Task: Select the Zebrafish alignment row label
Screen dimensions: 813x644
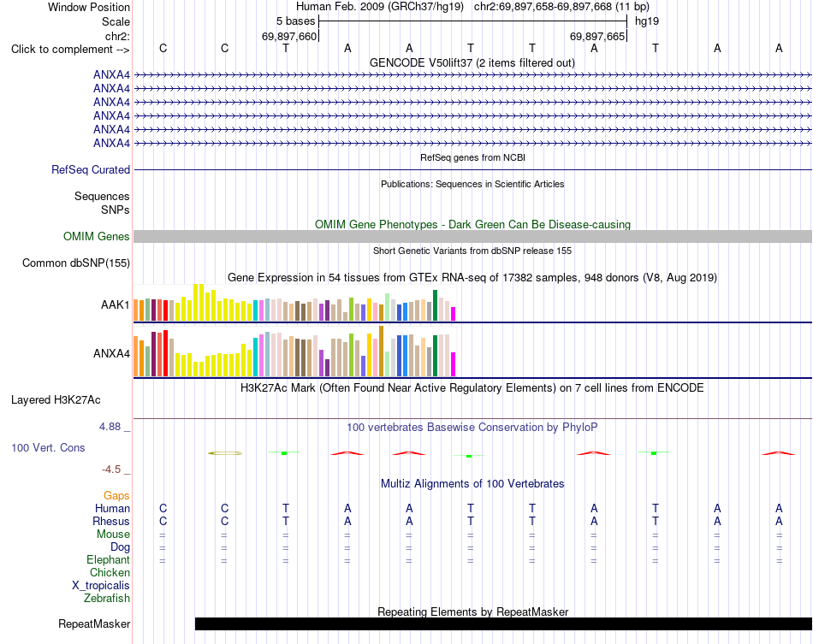Action: click(107, 599)
